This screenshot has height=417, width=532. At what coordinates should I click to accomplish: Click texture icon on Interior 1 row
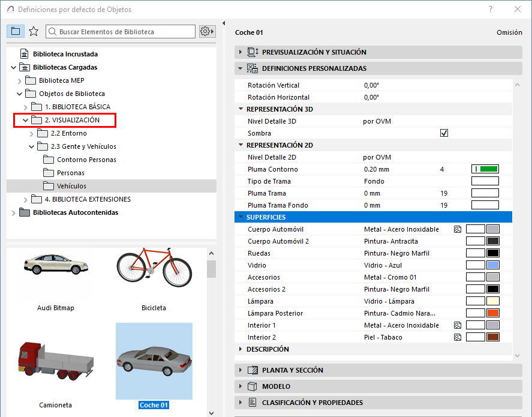click(x=457, y=325)
